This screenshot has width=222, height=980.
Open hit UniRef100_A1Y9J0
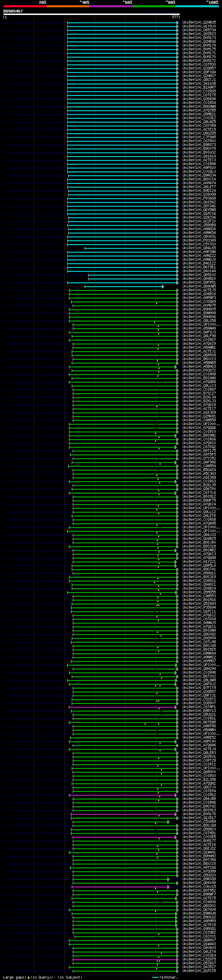[x=199, y=26]
